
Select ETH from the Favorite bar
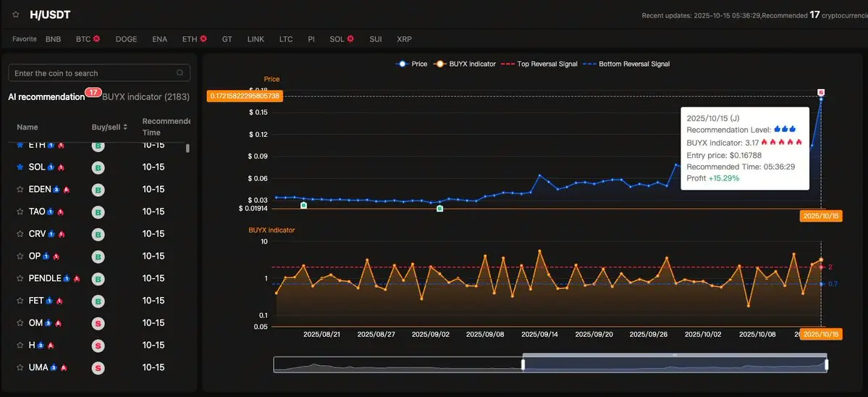coord(190,39)
